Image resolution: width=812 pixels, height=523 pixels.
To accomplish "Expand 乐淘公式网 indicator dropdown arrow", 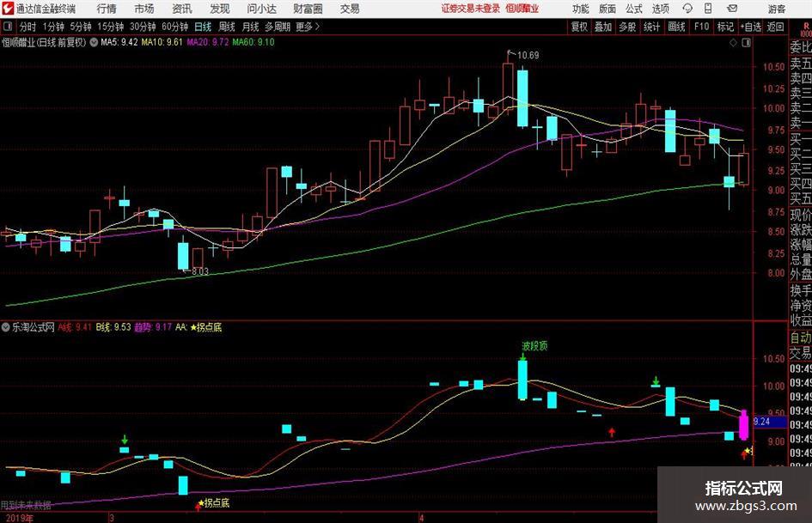I will 5,327.
